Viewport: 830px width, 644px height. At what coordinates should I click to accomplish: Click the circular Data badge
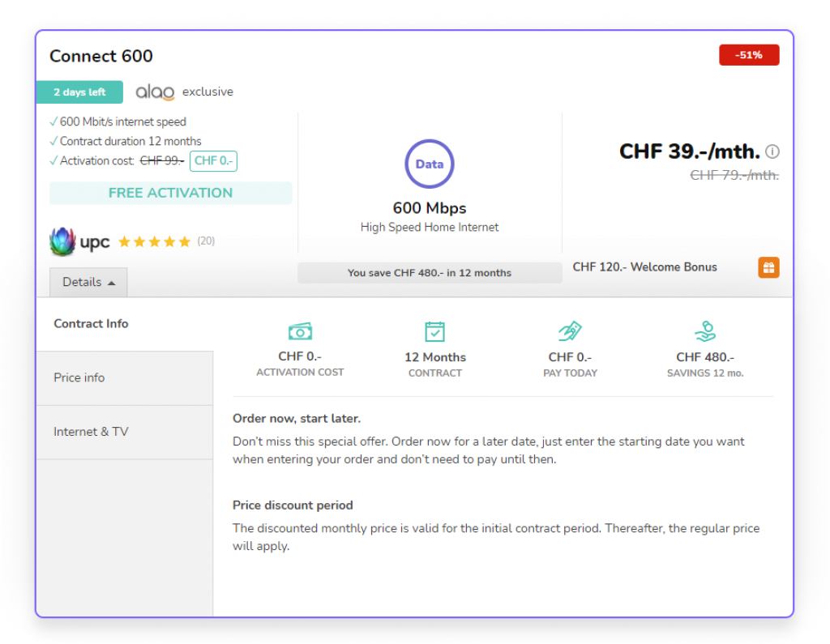point(429,164)
